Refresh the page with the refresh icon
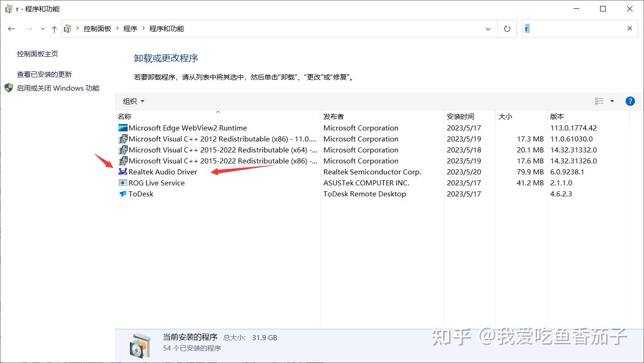The image size is (644, 363). tap(507, 28)
